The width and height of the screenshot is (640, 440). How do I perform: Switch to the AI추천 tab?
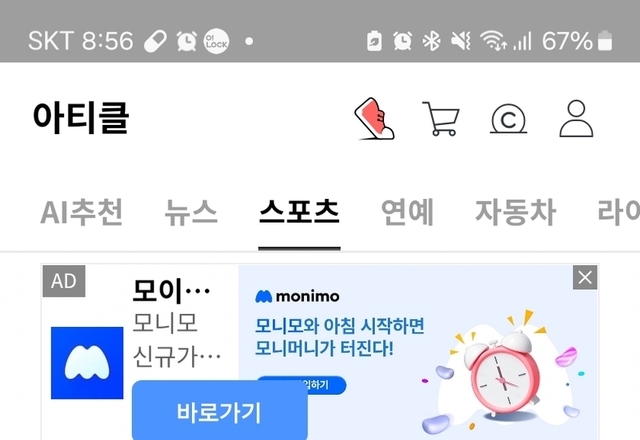click(82, 212)
